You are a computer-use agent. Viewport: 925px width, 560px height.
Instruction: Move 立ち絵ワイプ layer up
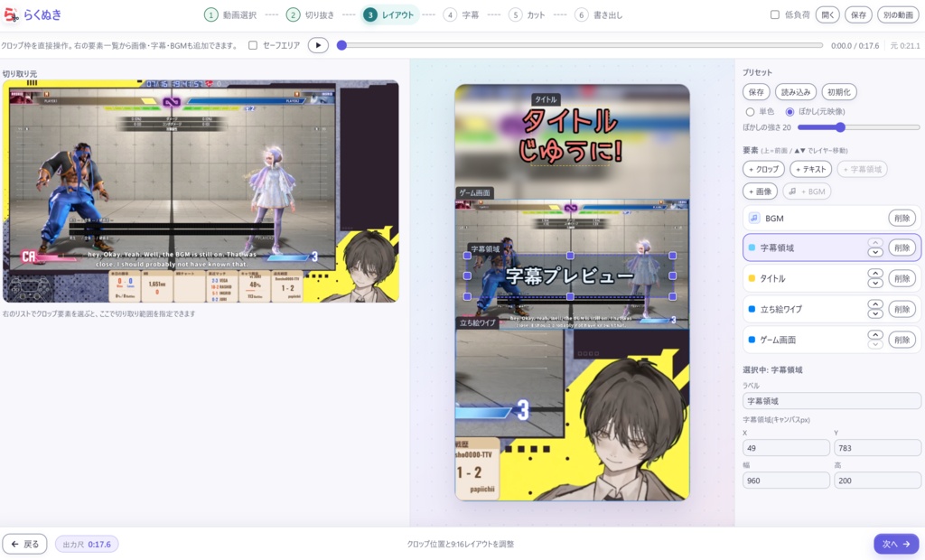(875, 303)
